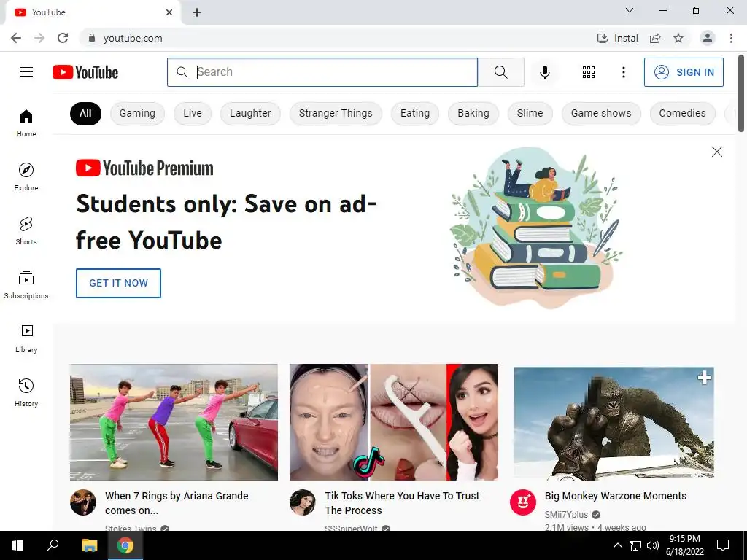Open the Big Monkey Warzone thumbnail
This screenshot has height=560, width=747.
pos(614,422)
